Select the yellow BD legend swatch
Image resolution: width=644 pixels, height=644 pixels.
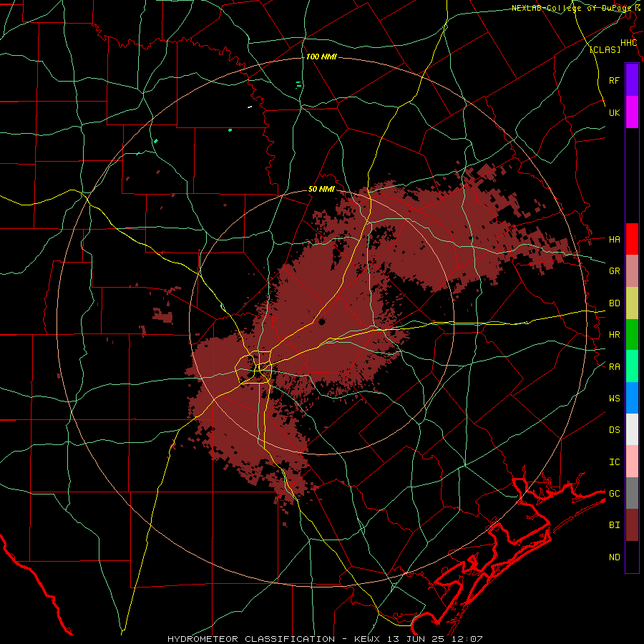(x=632, y=303)
